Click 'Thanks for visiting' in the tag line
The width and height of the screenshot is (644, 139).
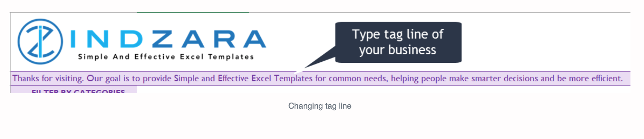click(48, 78)
